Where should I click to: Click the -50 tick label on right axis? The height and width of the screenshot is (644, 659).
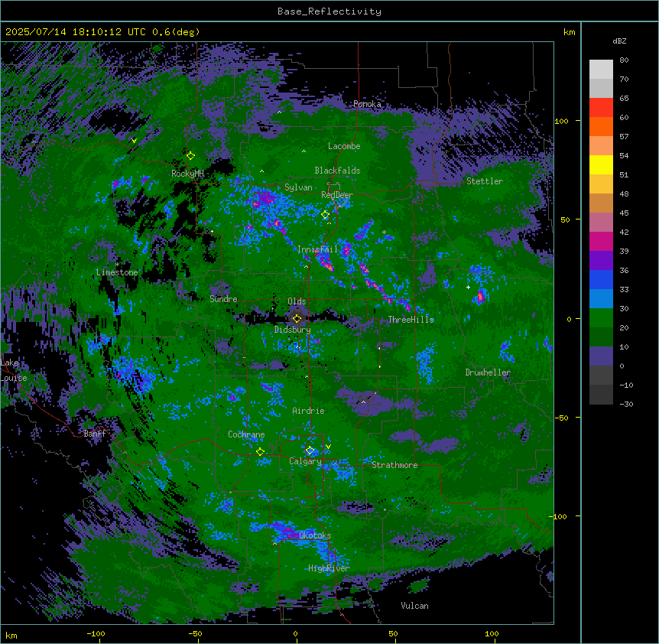click(561, 418)
